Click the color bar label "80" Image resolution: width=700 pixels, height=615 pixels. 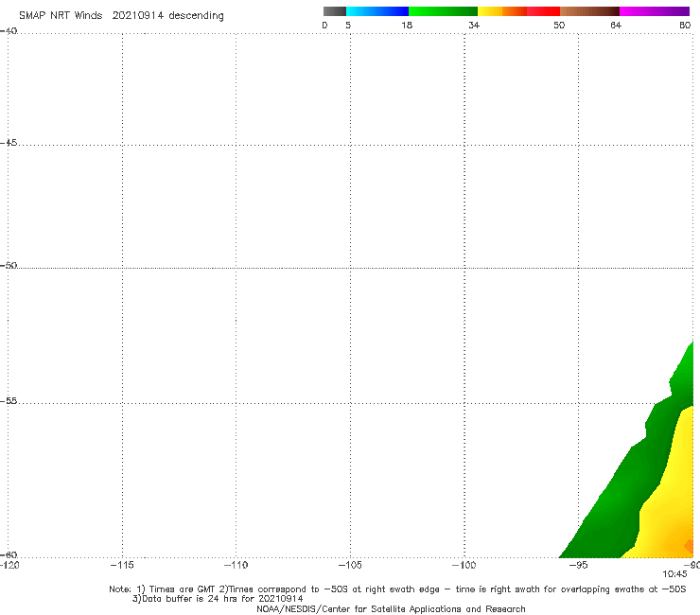685,25
